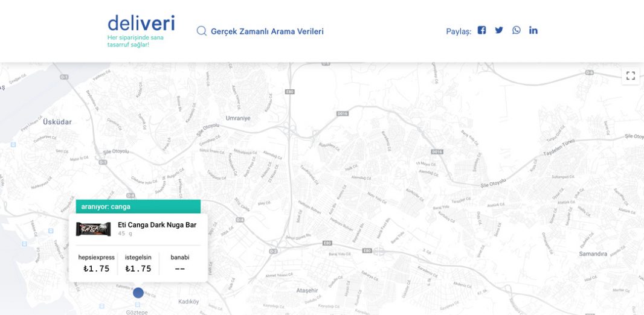Click the istegelsin price ₺1.75

tap(138, 269)
